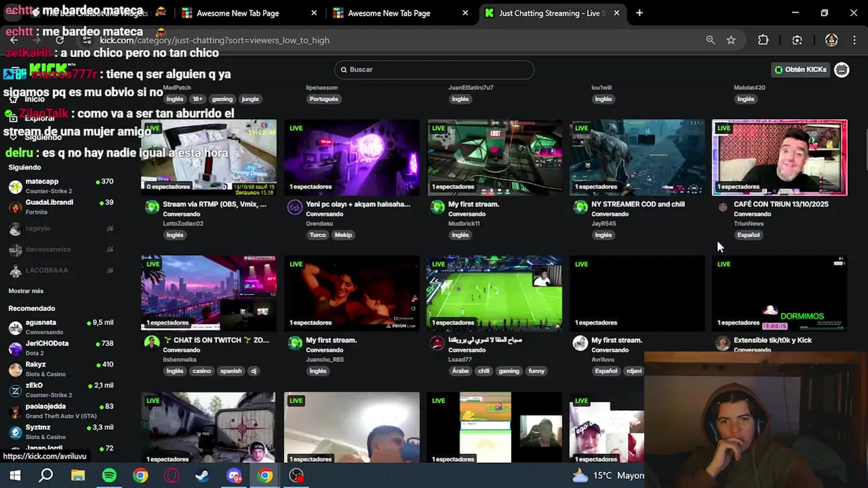Viewport: 868px width, 488px height.
Task: Reload the Kick page
Action: (60, 40)
